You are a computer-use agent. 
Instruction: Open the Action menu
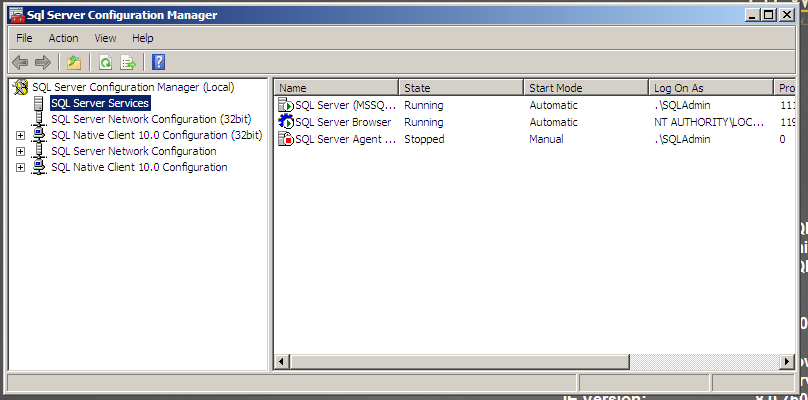tap(63, 38)
